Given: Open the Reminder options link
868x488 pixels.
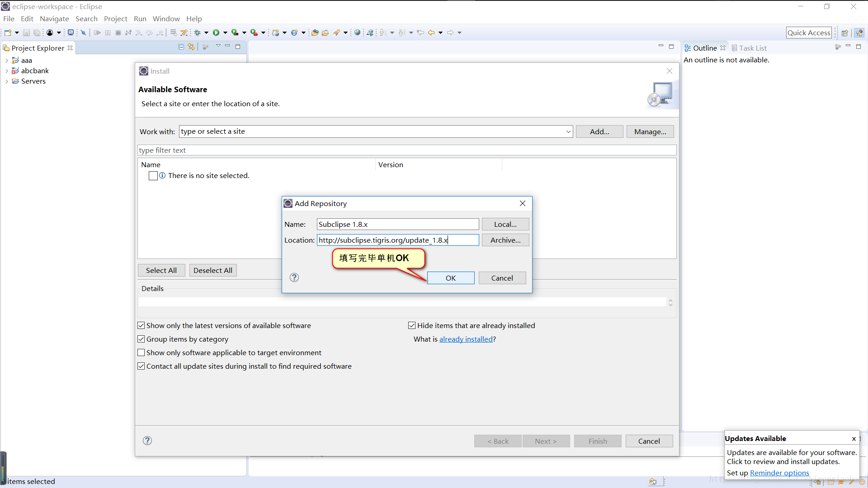Looking at the screenshot, I should click(779, 473).
